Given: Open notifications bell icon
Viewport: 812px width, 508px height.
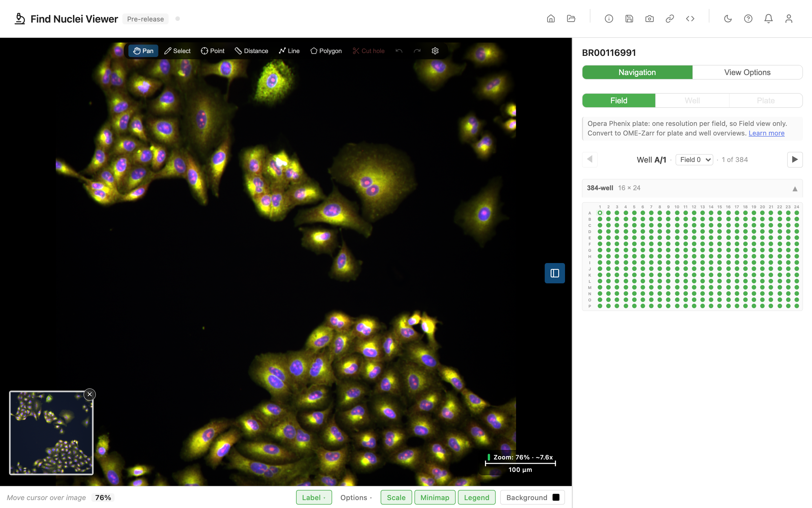Looking at the screenshot, I should pyautogui.click(x=768, y=19).
